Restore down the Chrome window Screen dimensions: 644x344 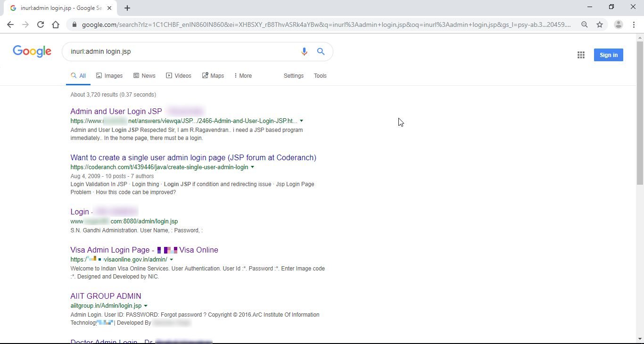click(x=611, y=7)
